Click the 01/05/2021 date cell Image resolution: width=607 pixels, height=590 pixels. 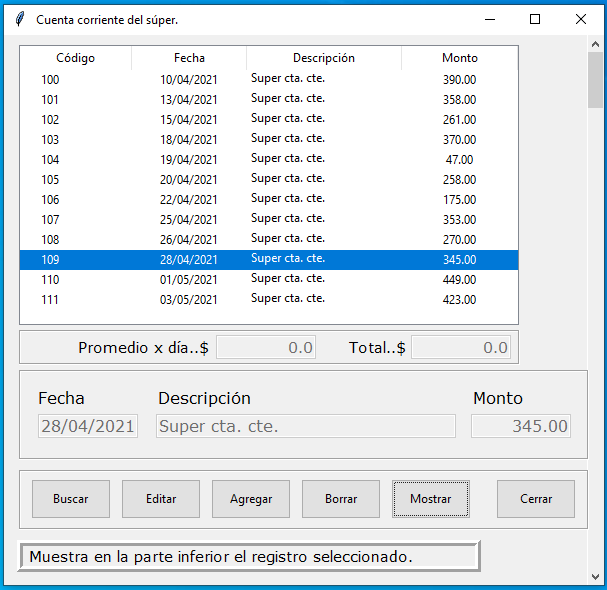tap(189, 280)
